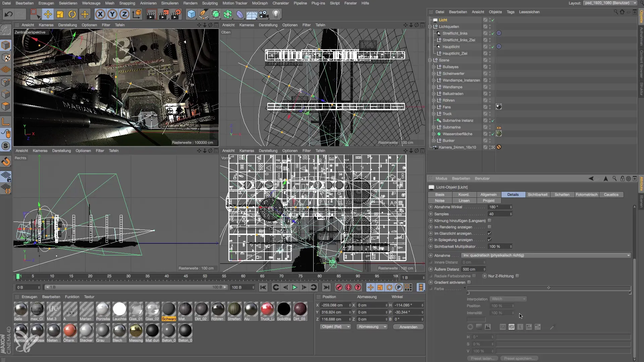Click the Deformer icon in toolbar

coord(239,14)
